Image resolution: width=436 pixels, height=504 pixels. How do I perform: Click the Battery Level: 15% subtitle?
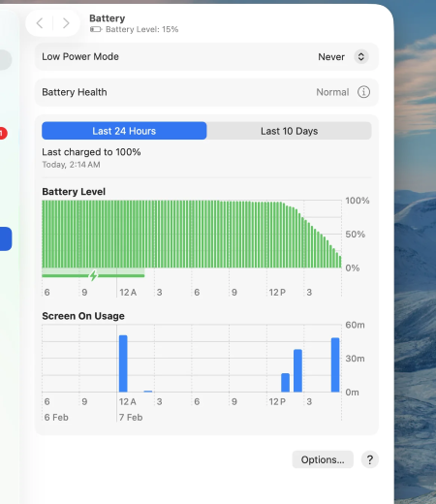tap(142, 29)
